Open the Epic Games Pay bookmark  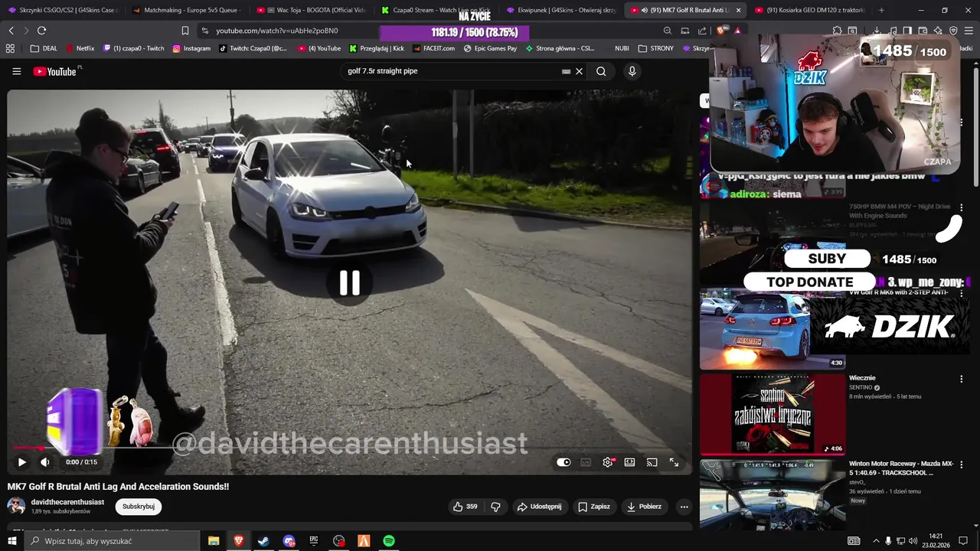tap(490, 48)
